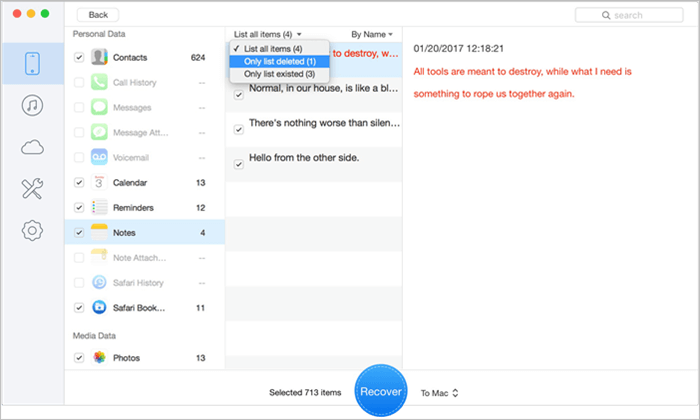This screenshot has height=420, width=700.
Task: Choose 'List all items (4)' menu option
Action: 279,49
